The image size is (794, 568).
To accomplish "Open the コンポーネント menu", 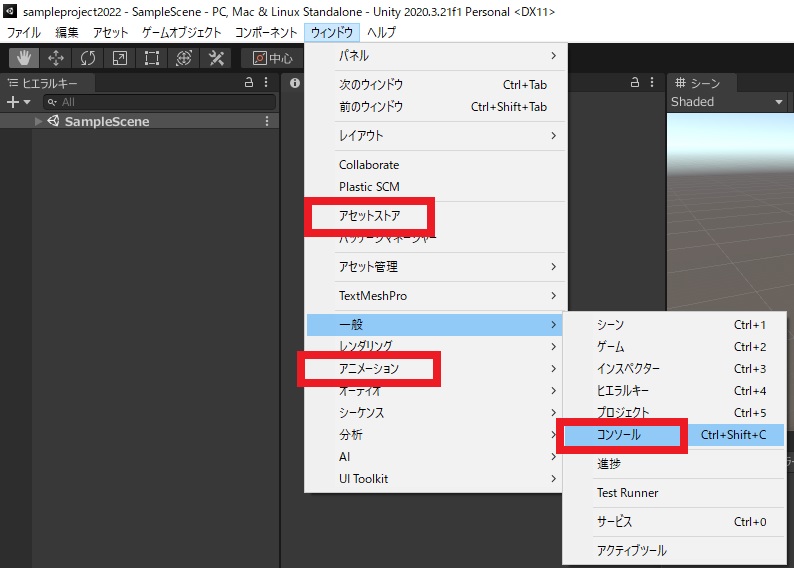I will click(x=266, y=32).
